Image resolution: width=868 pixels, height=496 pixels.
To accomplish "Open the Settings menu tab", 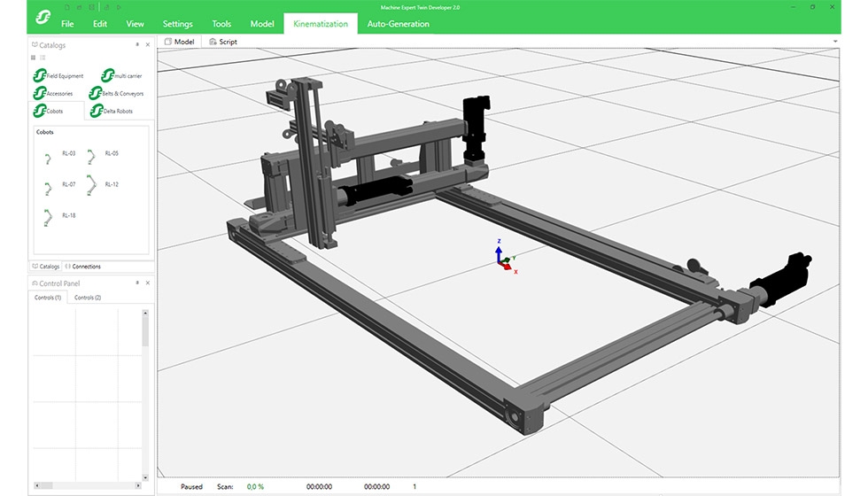I will [177, 24].
